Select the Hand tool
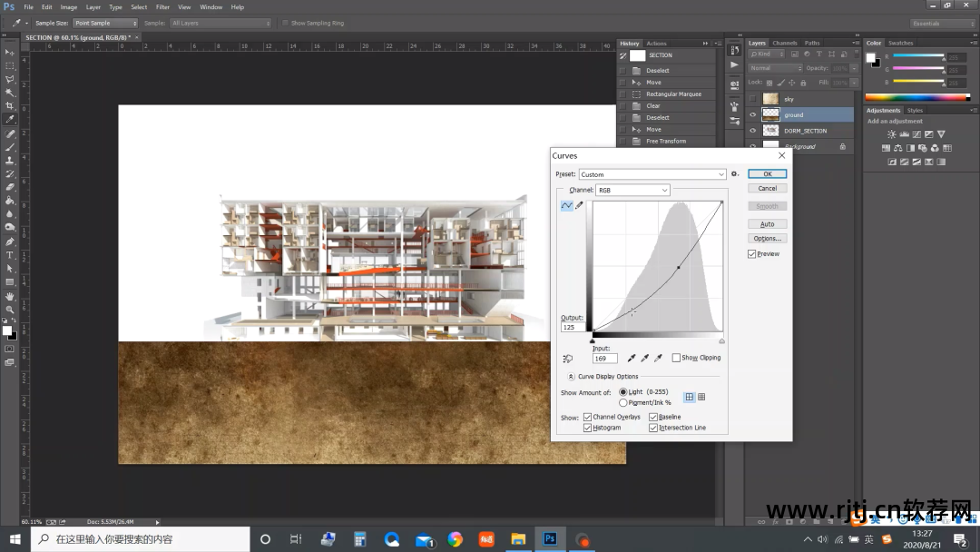 point(9,296)
